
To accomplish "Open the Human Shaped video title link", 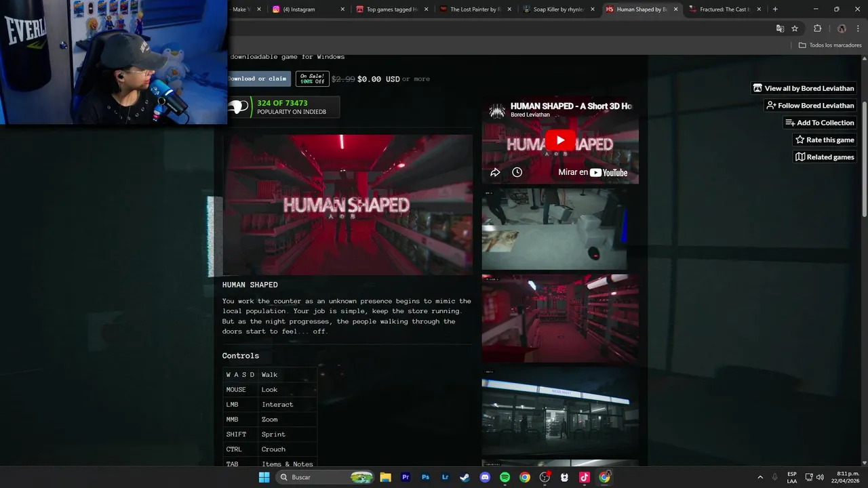I will click(571, 106).
